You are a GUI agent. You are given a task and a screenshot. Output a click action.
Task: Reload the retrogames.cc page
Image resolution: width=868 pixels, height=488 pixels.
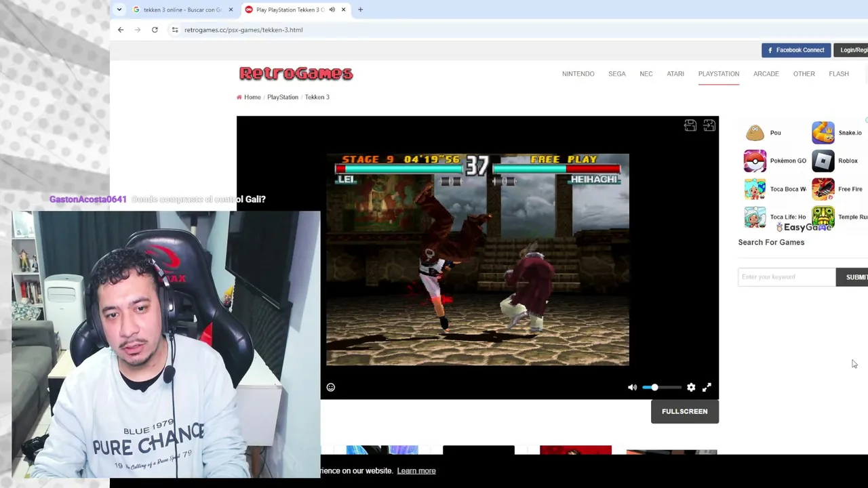pos(155,30)
